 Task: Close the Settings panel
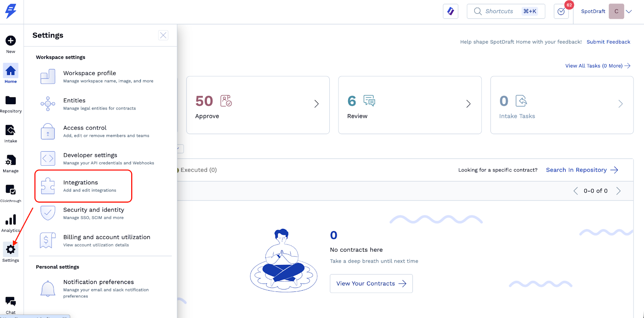tap(163, 35)
